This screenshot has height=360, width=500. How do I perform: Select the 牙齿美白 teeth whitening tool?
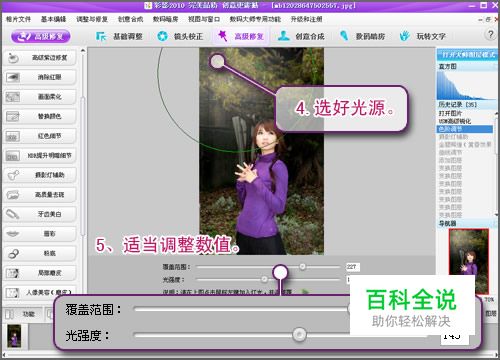[40, 214]
